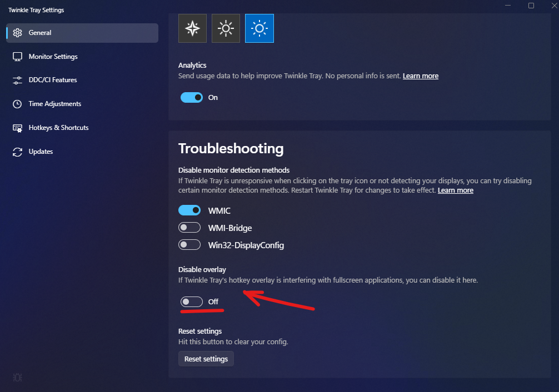This screenshot has height=392, width=559.
Task: Click the Monitor Settings monitor icon
Action: 17,56
